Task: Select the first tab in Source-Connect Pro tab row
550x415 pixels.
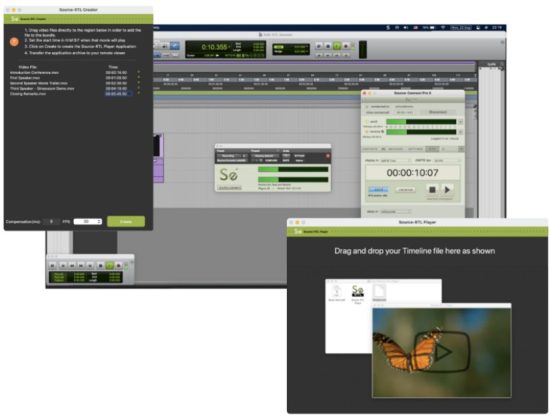Action: (x=370, y=149)
